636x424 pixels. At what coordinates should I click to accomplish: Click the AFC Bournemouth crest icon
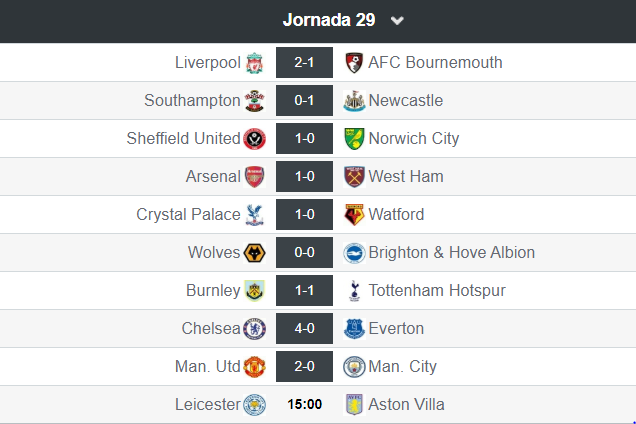[x=352, y=63]
